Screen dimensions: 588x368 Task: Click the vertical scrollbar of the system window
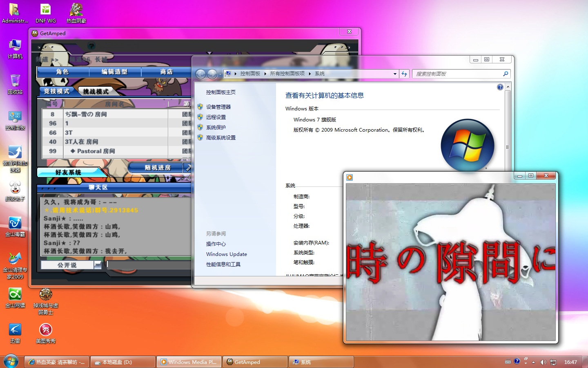pyautogui.click(x=508, y=147)
